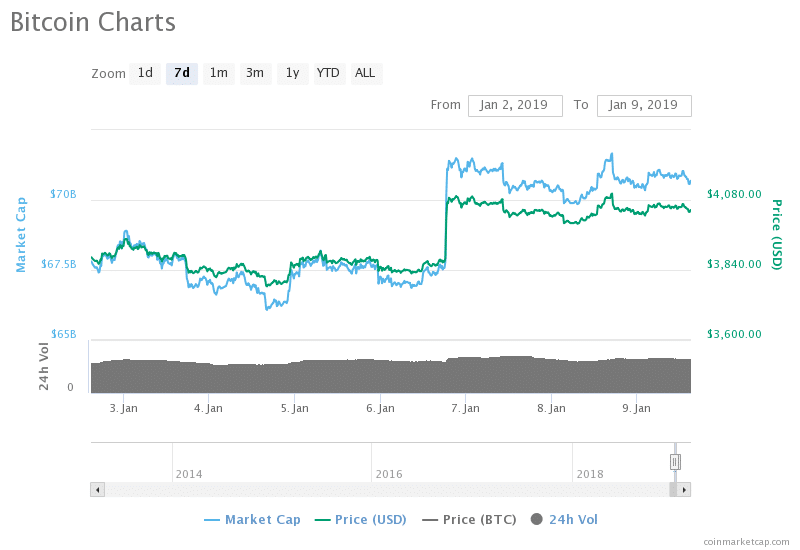800x550 pixels.
Task: Toggle Market Cap series in legend
Action: click(x=252, y=520)
